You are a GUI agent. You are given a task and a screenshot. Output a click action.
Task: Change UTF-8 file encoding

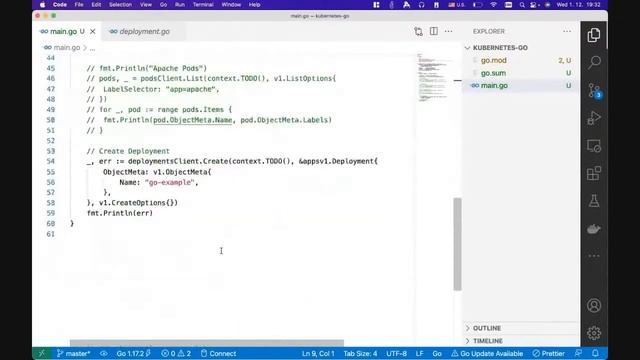(x=396, y=353)
